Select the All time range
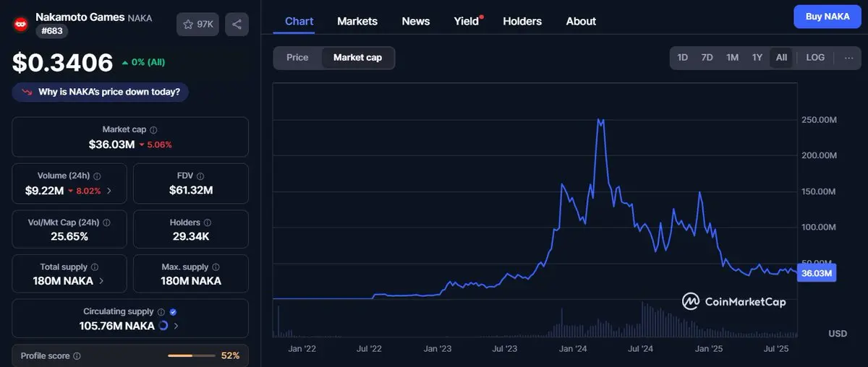 781,58
